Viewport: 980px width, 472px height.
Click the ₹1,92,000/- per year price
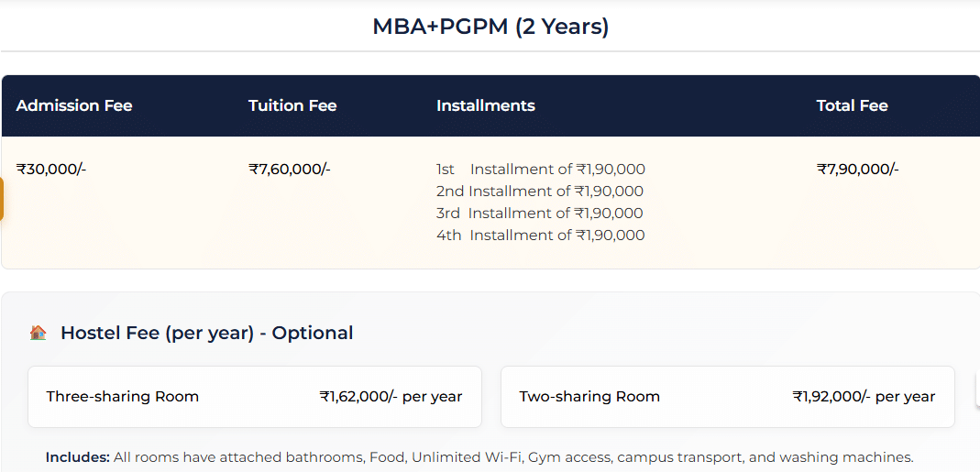click(864, 397)
